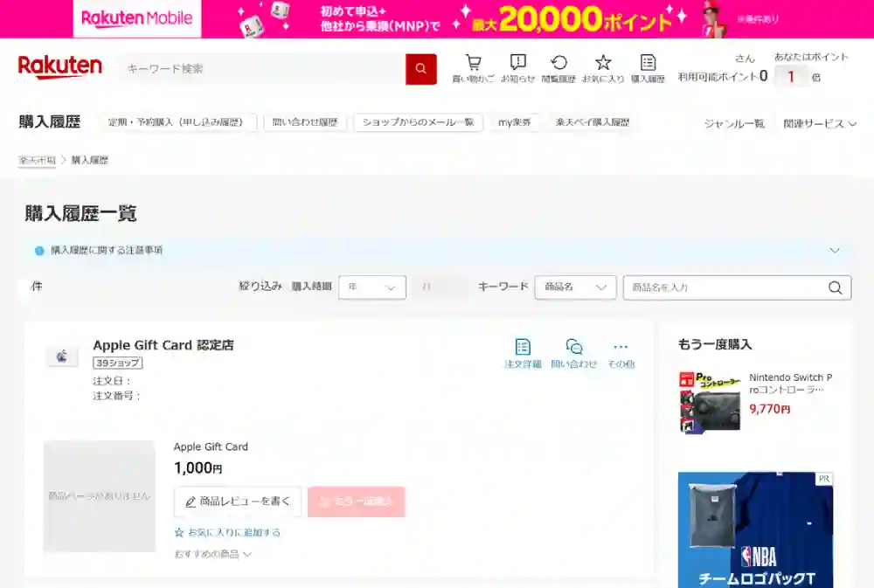Open 注文詳細 for the Apple Gift Card order
This screenshot has height=588, width=874.
click(x=523, y=353)
